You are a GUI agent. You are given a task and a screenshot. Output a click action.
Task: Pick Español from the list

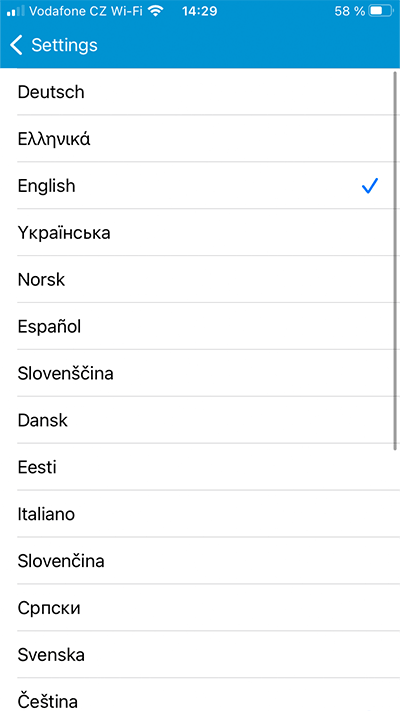[x=200, y=326]
